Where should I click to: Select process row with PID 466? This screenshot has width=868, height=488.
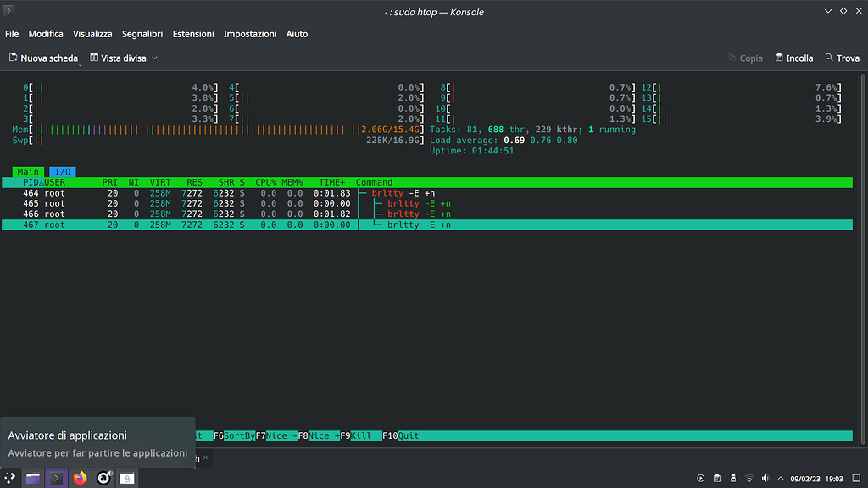427,214
